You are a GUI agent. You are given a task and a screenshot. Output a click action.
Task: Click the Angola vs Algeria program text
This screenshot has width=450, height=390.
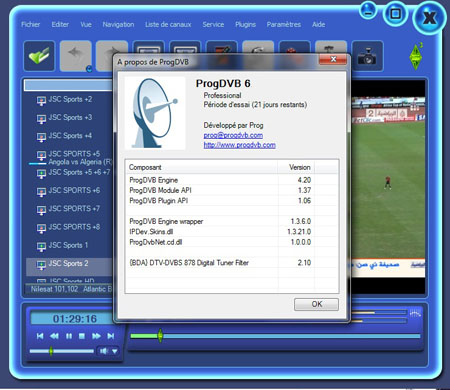coord(80,162)
